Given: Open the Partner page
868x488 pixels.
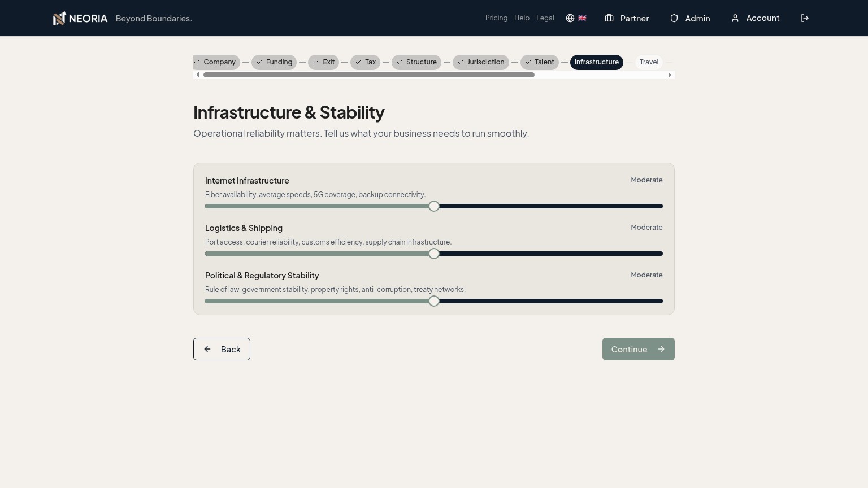Looking at the screenshot, I should tap(627, 18).
